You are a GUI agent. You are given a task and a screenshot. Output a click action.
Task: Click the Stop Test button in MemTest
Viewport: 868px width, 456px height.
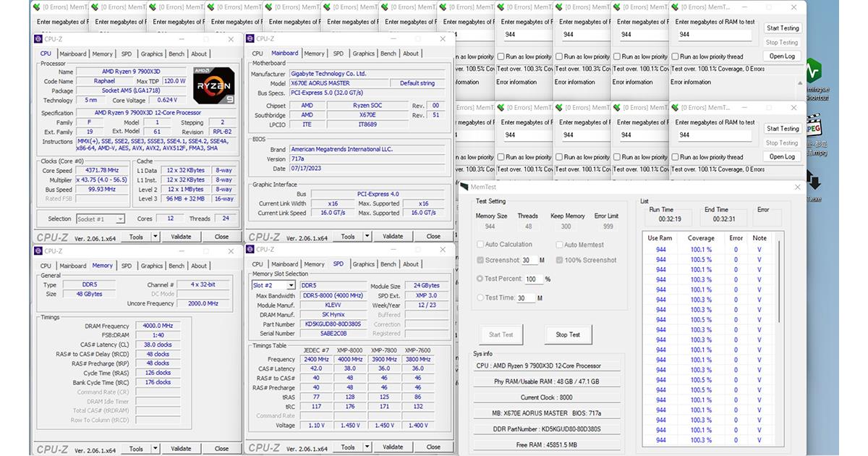[x=568, y=334]
